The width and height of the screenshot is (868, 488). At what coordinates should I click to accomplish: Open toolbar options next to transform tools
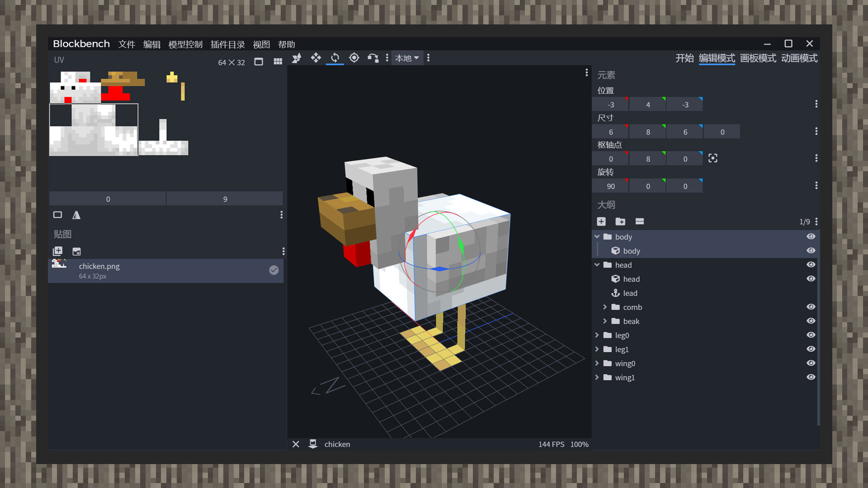[387, 58]
